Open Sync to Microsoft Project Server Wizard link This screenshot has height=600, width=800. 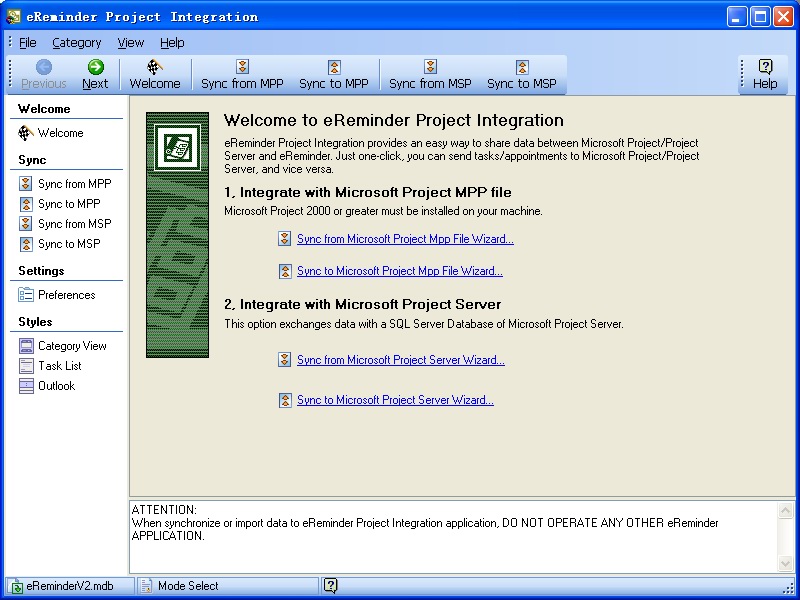[395, 400]
